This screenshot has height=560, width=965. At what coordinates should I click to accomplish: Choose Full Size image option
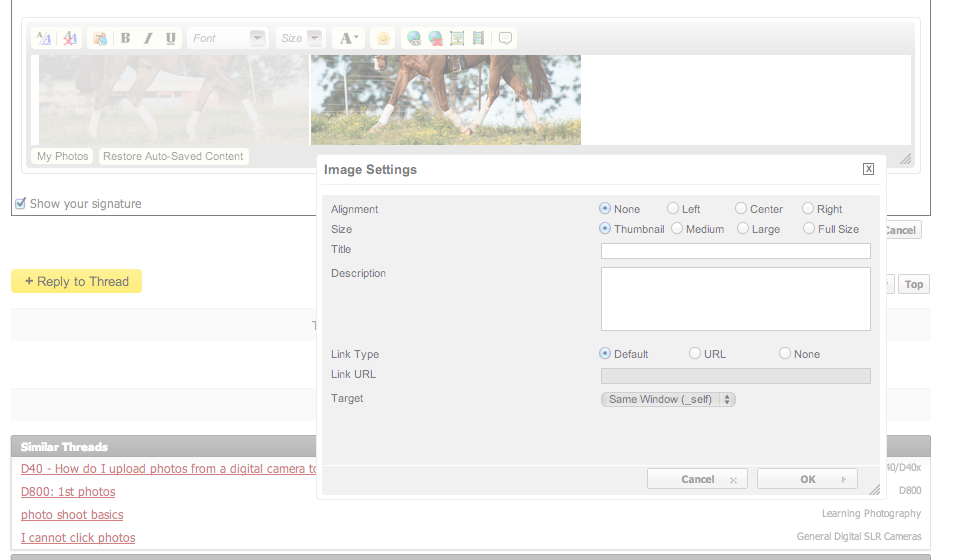pos(809,229)
